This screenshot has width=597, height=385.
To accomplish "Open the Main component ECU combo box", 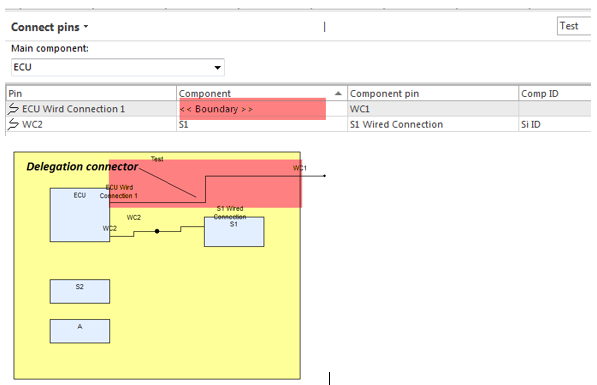I will [x=118, y=67].
